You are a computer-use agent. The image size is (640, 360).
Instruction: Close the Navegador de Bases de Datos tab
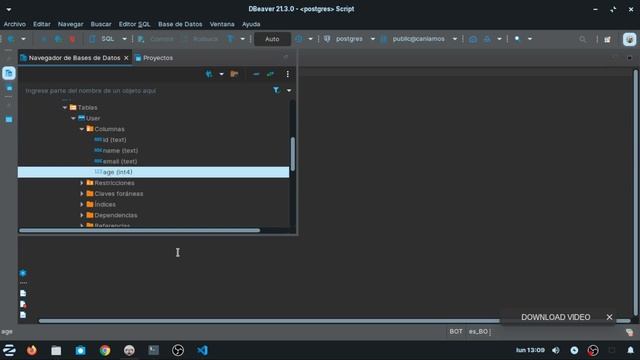(x=126, y=58)
